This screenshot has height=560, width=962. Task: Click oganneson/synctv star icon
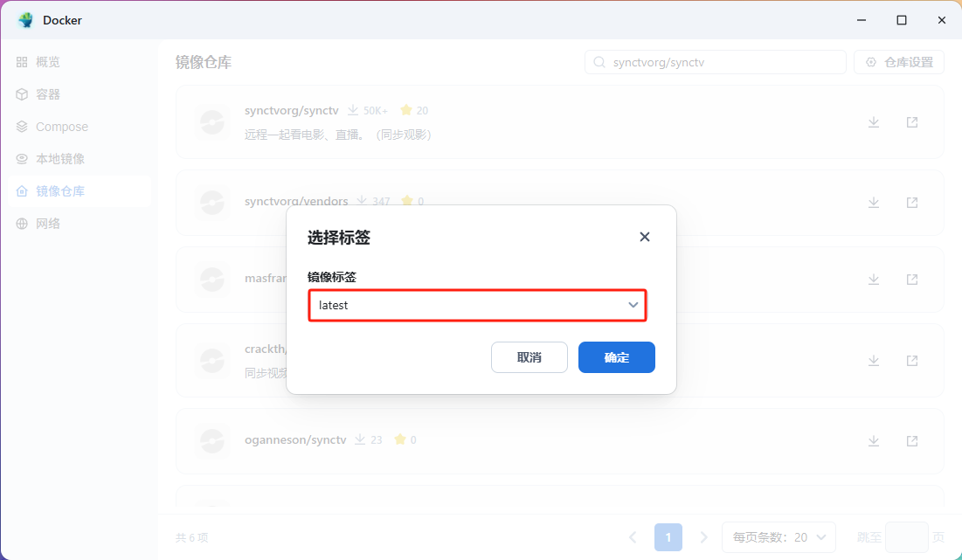coord(400,439)
